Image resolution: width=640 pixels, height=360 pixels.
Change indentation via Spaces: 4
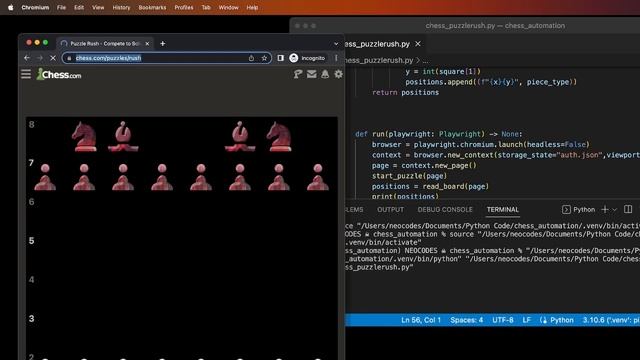coord(467,320)
